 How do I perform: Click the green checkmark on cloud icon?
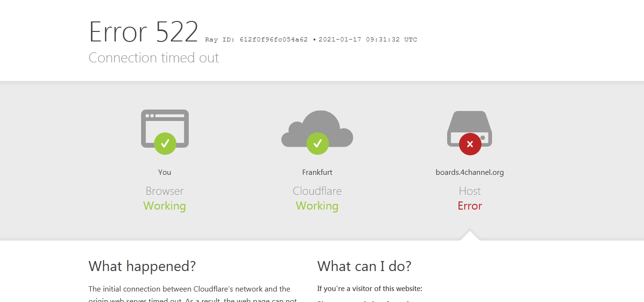[x=317, y=143]
